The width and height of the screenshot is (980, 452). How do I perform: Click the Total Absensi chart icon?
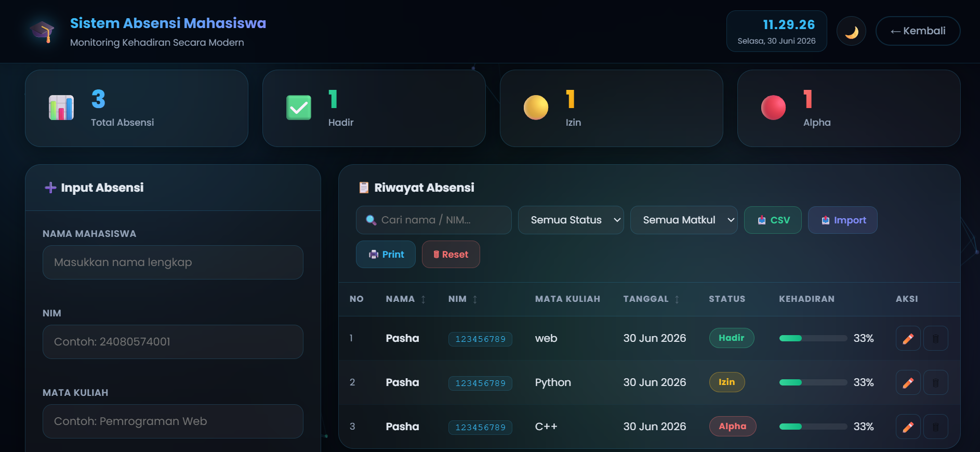61,108
